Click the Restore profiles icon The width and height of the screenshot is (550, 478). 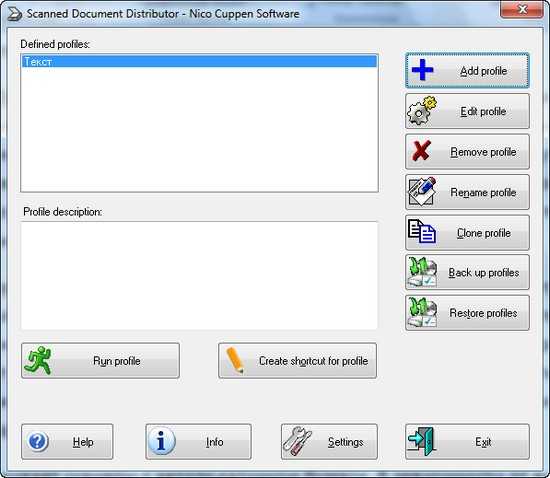point(422,312)
